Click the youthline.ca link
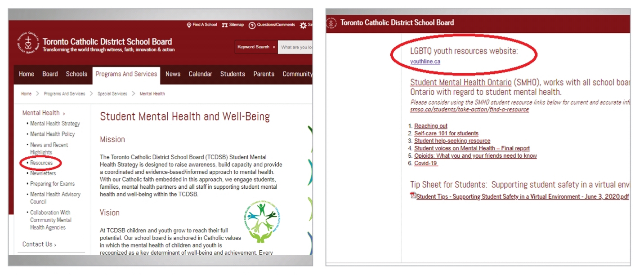Image resolution: width=644 pixels, height=275 pixels. pos(425,62)
